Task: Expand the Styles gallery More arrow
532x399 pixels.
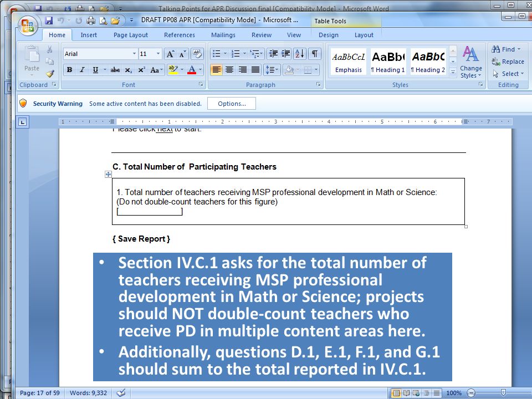Action: tap(453, 72)
